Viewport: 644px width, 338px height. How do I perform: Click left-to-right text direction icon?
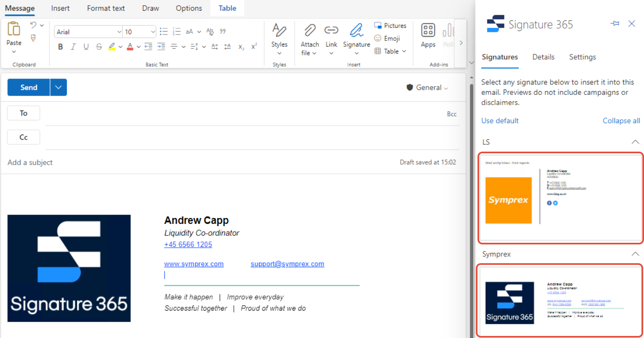[215, 47]
